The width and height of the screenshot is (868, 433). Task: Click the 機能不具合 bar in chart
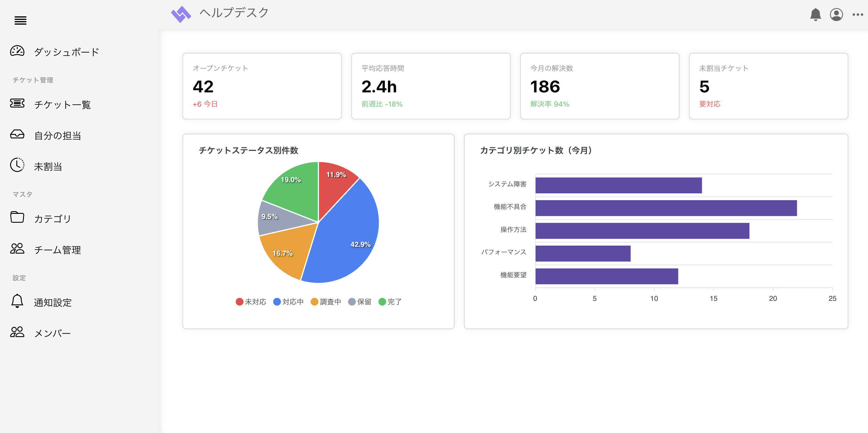coord(666,208)
